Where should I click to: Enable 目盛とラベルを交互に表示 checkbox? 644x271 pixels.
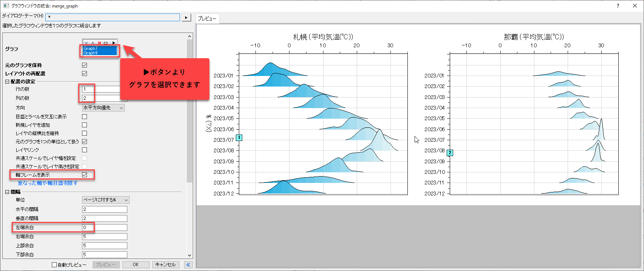pyautogui.click(x=85, y=116)
